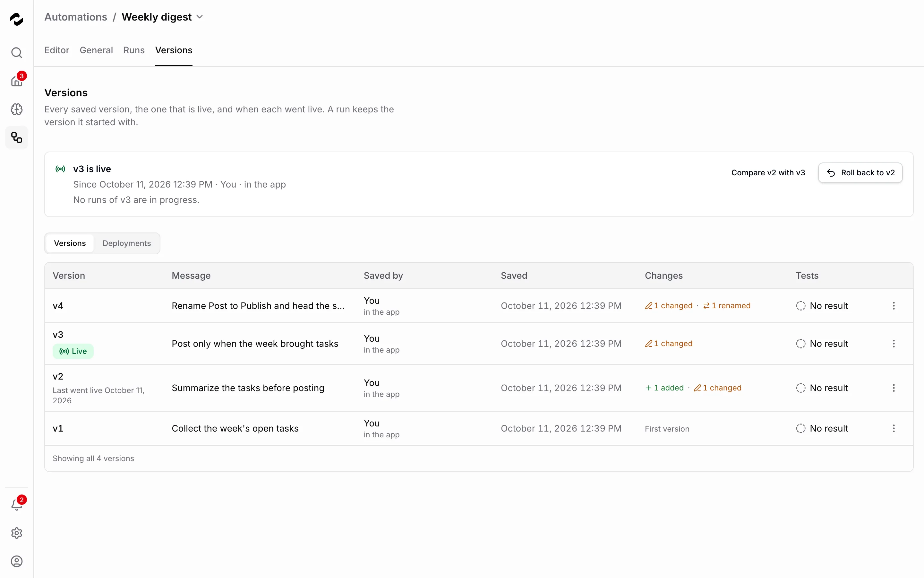Click the '1 changed' tag in v3 row
This screenshot has height=578, width=924.
(x=669, y=344)
